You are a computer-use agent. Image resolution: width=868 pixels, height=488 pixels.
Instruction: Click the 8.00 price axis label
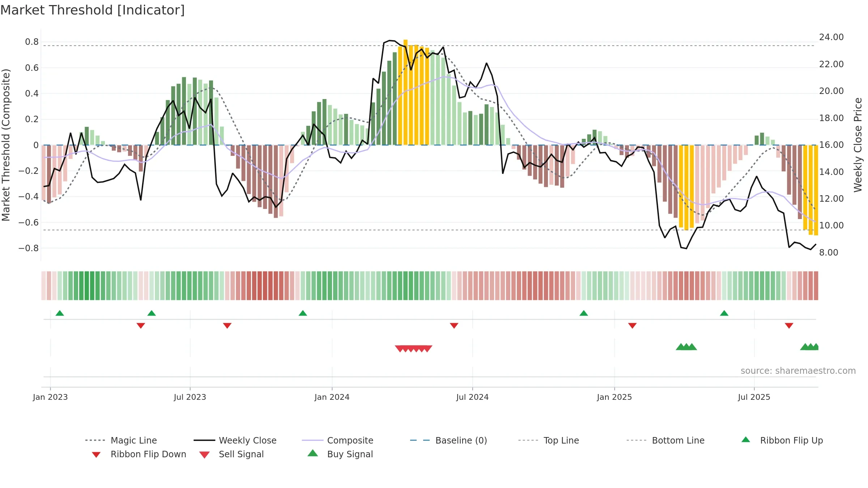pos(829,252)
